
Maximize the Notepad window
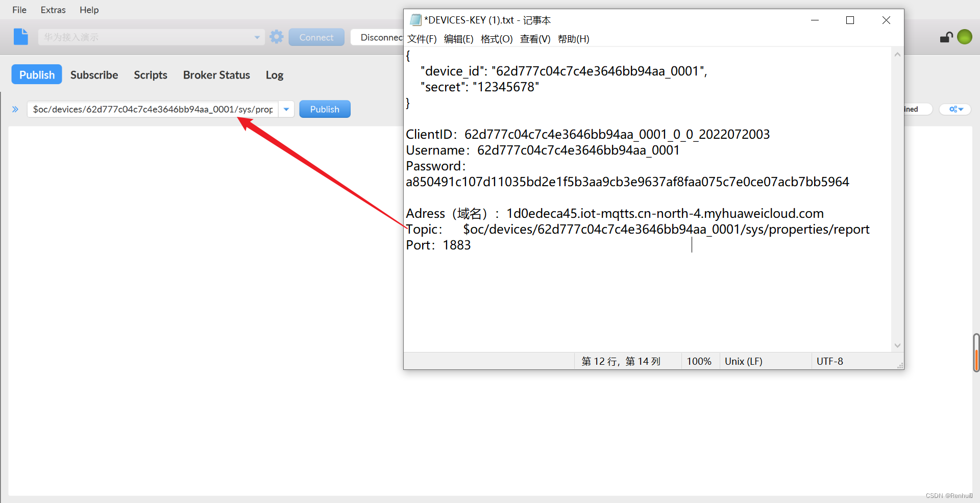click(x=850, y=20)
